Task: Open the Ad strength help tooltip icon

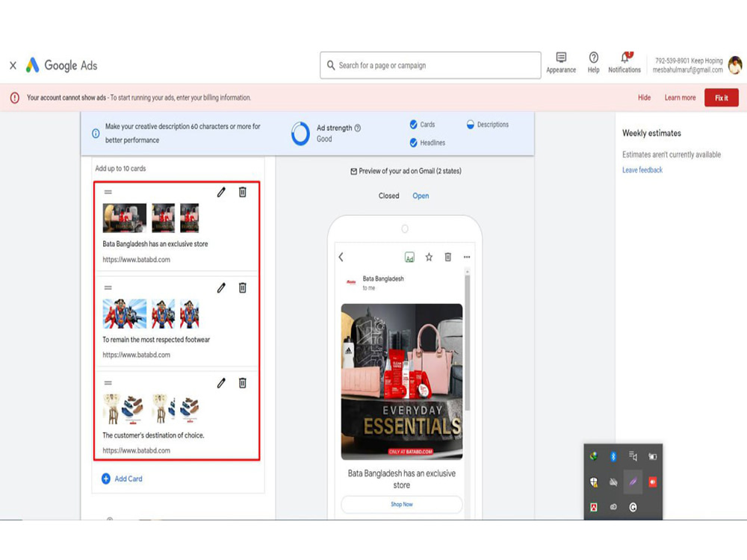Action: point(358,128)
